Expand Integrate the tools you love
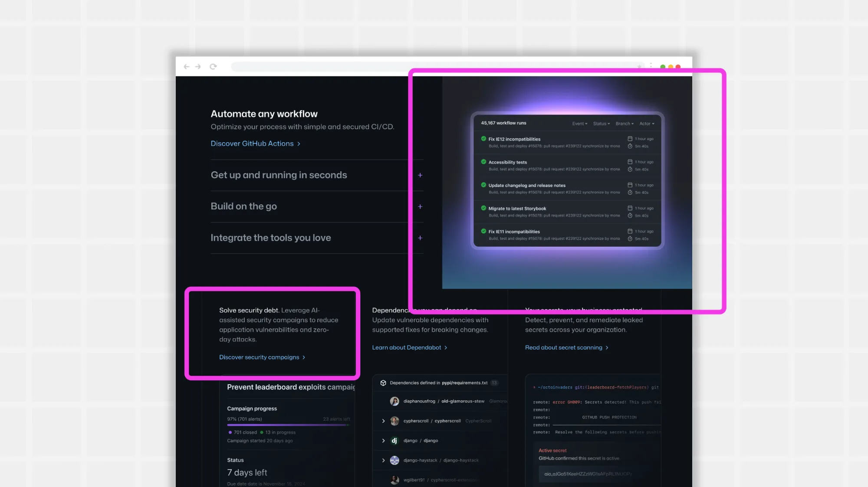868x487 pixels. coord(317,238)
